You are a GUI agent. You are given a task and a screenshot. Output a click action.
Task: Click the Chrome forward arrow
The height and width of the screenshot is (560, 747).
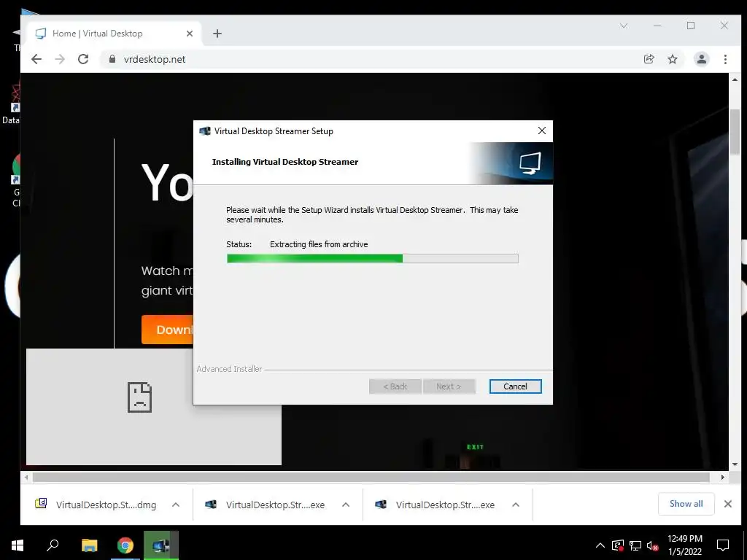60,59
